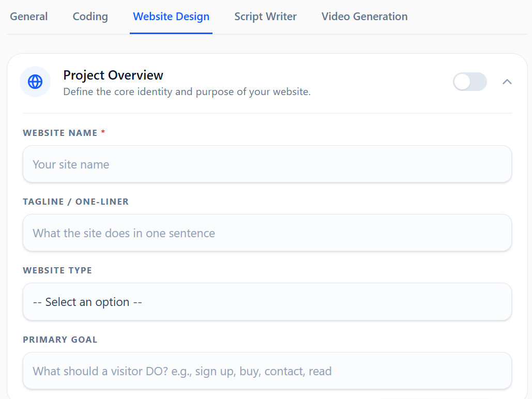Select the Script Writer tab
Viewport: 532px width, 399px height.
tap(265, 17)
